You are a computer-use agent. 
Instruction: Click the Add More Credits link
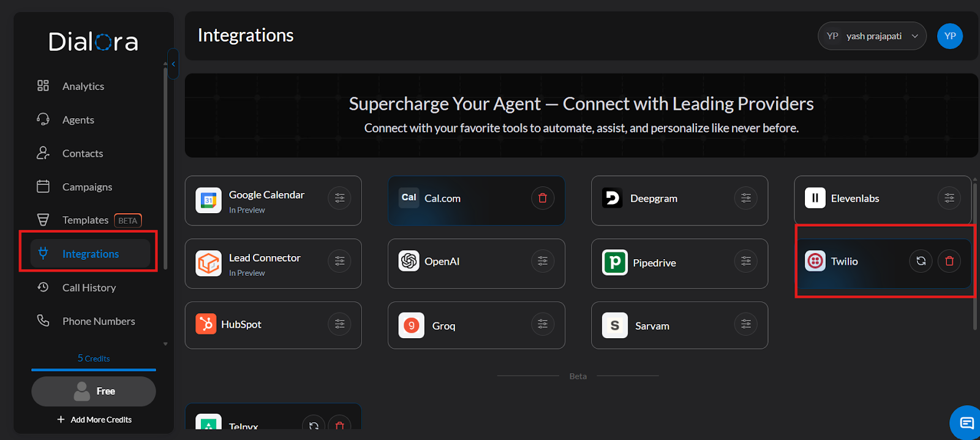pos(94,420)
